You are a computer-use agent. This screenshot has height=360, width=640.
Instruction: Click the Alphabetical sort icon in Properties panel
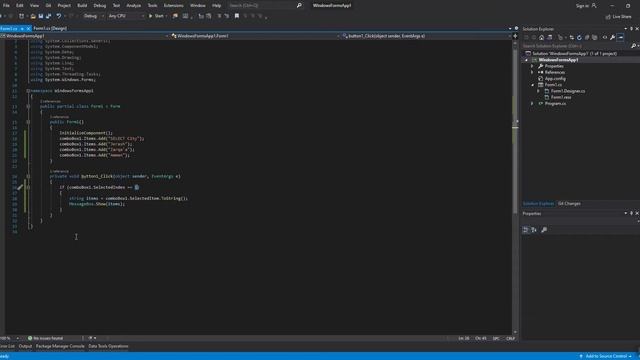pyautogui.click(x=534, y=230)
